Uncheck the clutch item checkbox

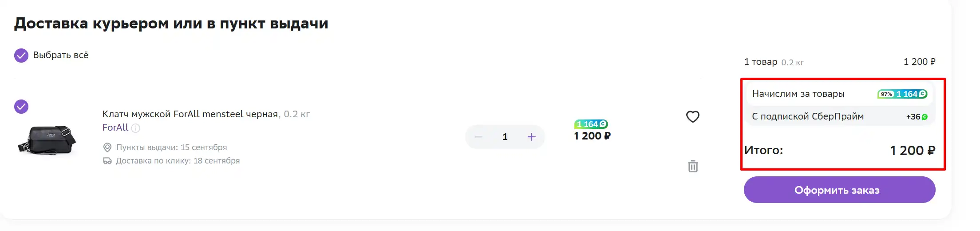pyautogui.click(x=21, y=107)
